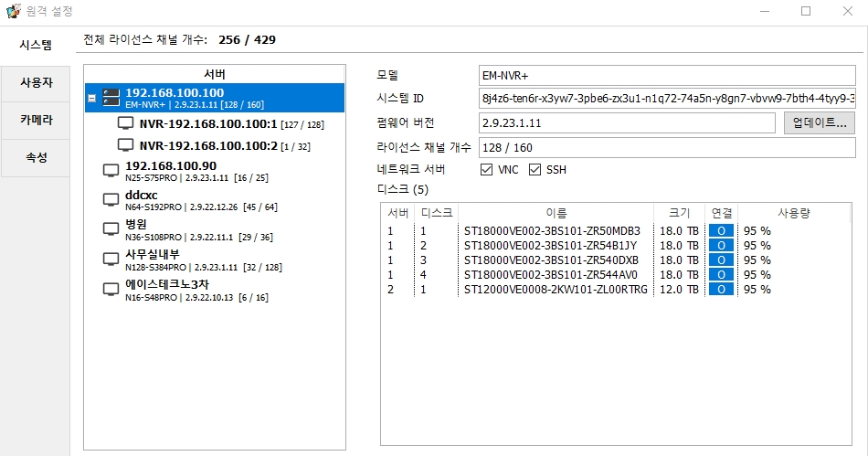Click monitor icon for 192.168.100.90 server
This screenshot has width=868, height=456.
(111, 171)
